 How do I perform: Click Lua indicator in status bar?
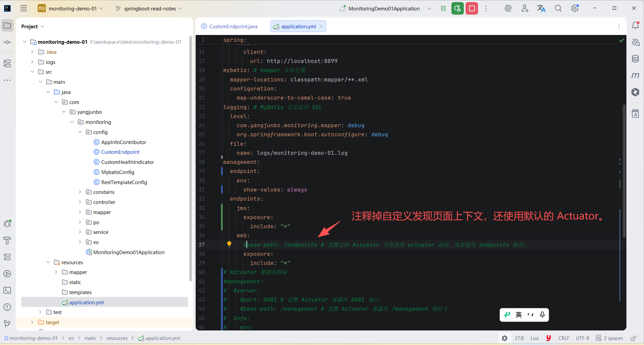tap(535, 338)
